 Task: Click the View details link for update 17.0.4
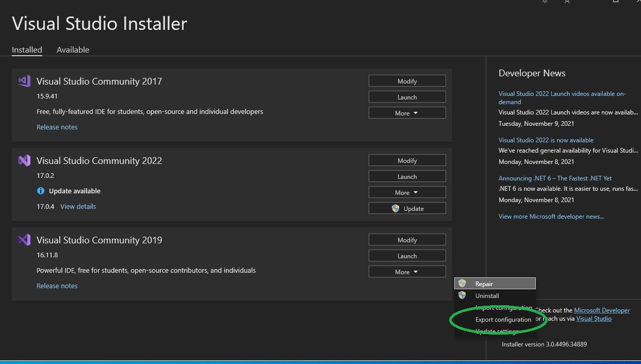pyautogui.click(x=78, y=206)
